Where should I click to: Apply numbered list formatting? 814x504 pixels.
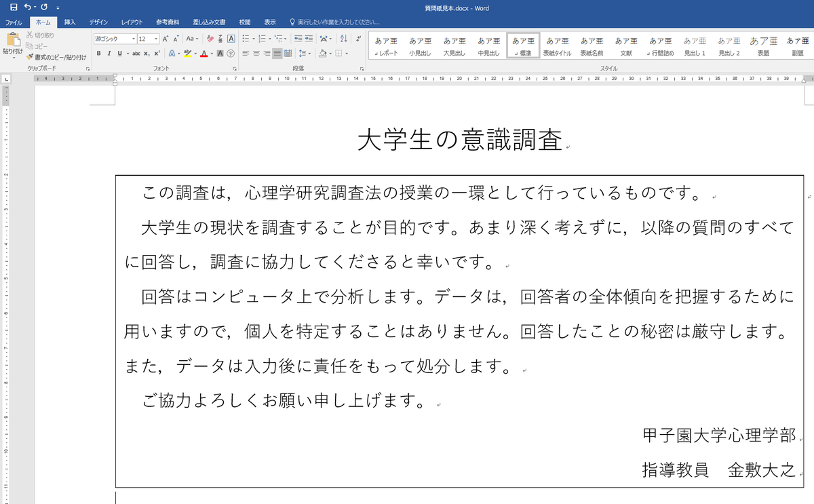click(x=263, y=39)
